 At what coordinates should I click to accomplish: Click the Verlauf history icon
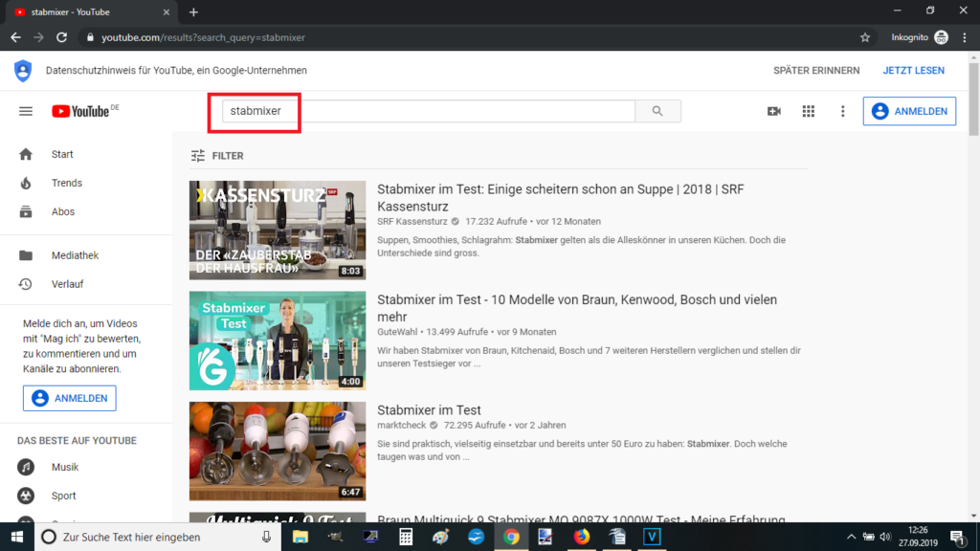pyautogui.click(x=26, y=284)
